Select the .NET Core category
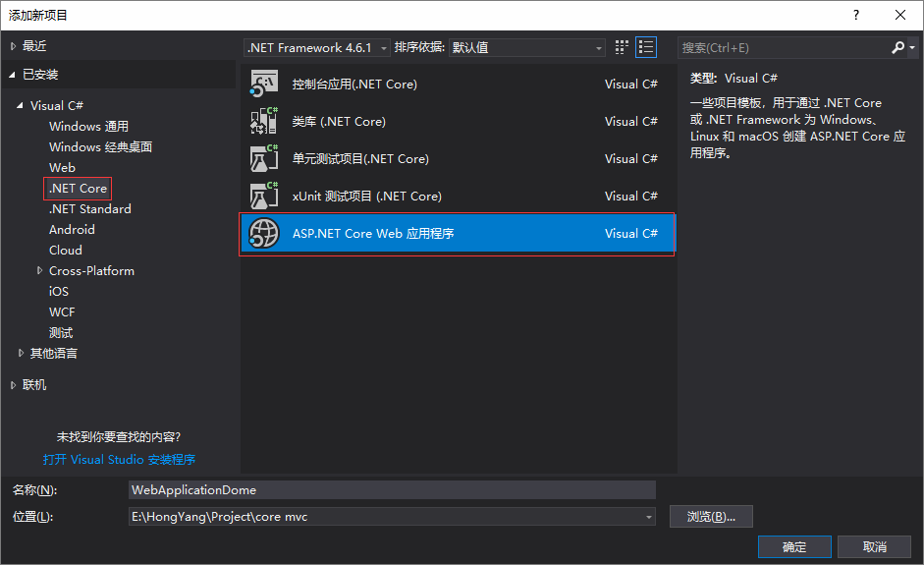The height and width of the screenshot is (565, 924). [78, 188]
